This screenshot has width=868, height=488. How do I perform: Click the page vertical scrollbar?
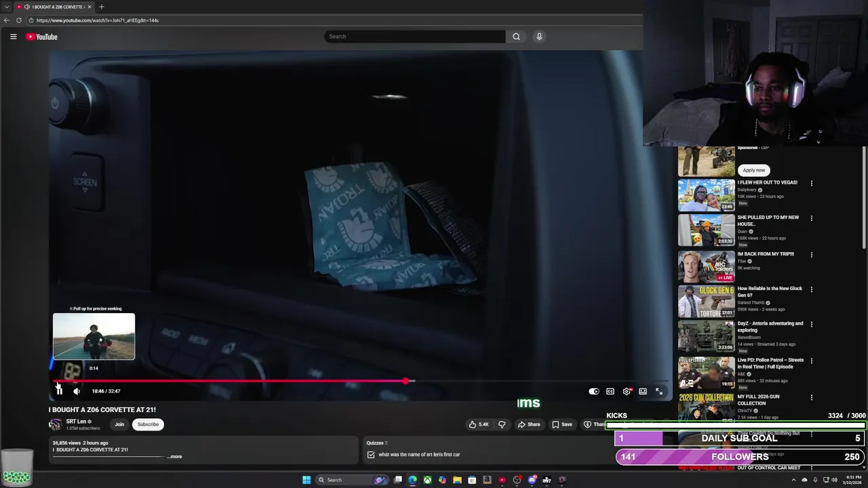(x=864, y=197)
